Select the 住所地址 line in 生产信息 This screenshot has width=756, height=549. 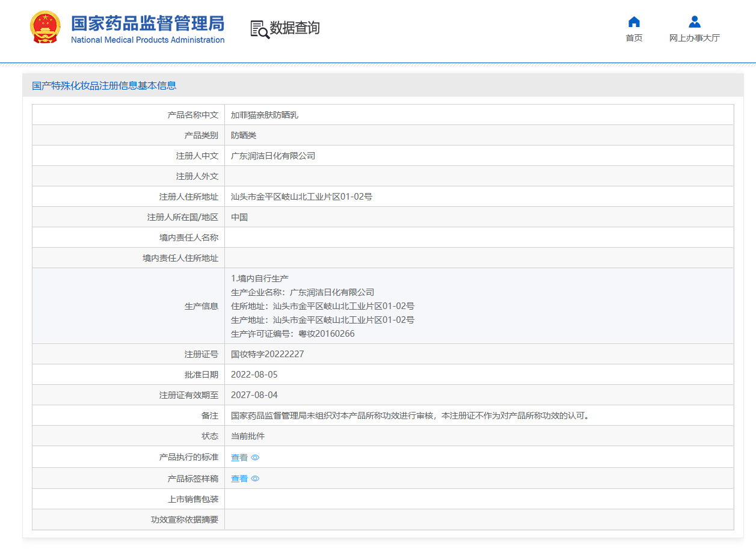tap(322, 306)
